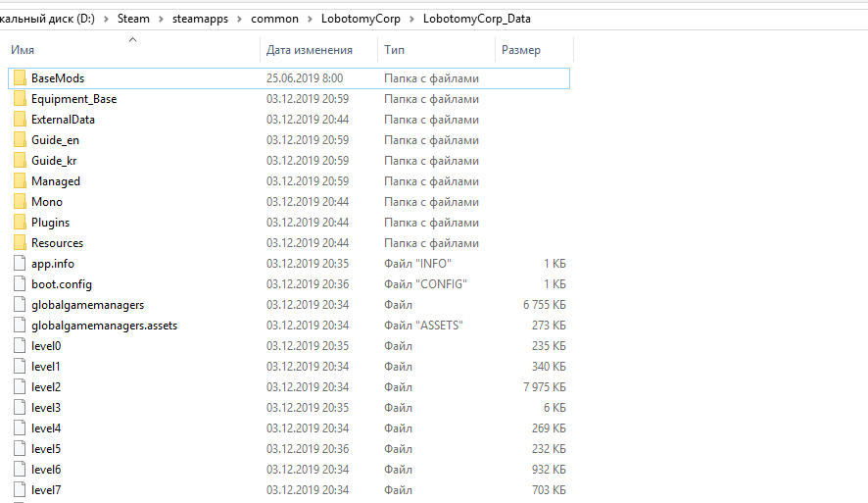Select the Guide_en folder name
The height and width of the screenshot is (503, 868).
click(x=56, y=139)
